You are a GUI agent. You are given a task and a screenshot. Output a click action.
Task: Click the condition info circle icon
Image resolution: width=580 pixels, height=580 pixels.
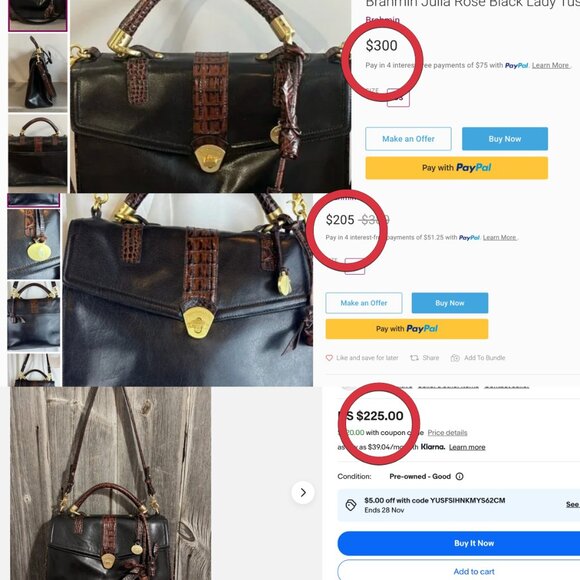coord(459,476)
